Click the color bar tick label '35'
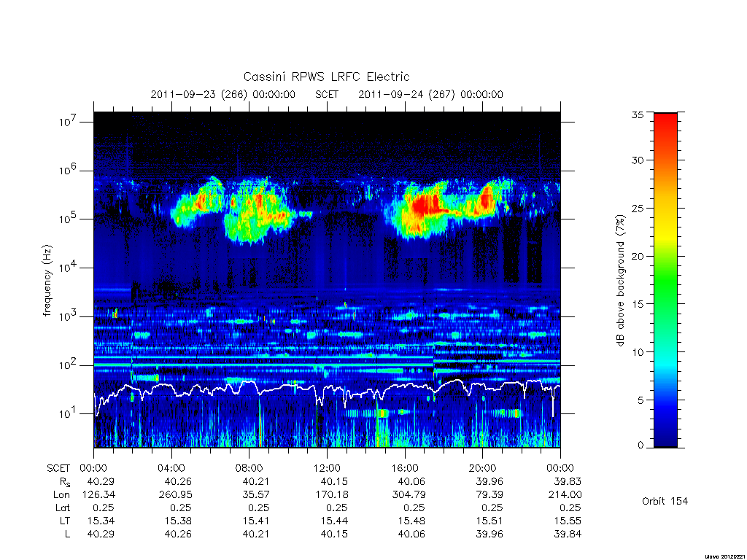747x560 pixels. click(637, 115)
